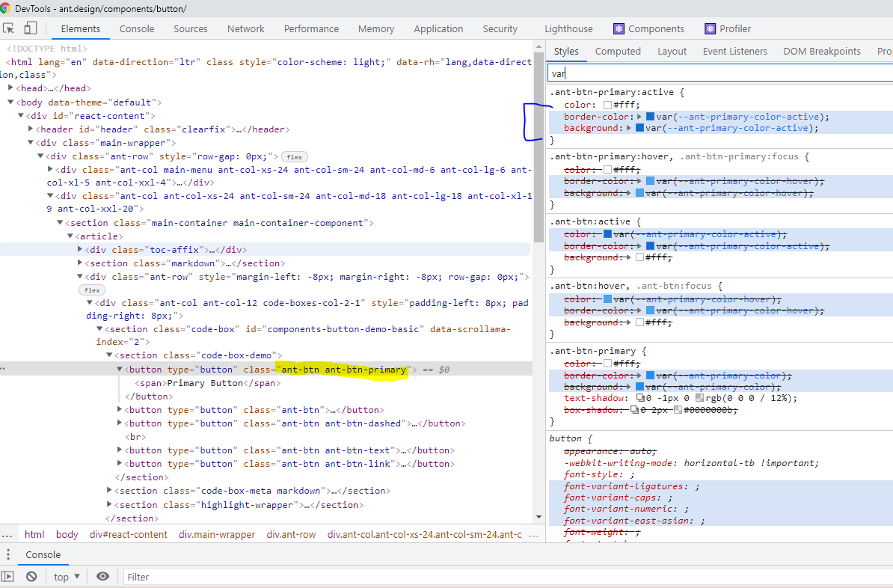Screen dimensions: 893x588
Task: Open the top frame context dropdown
Action: 67,576
